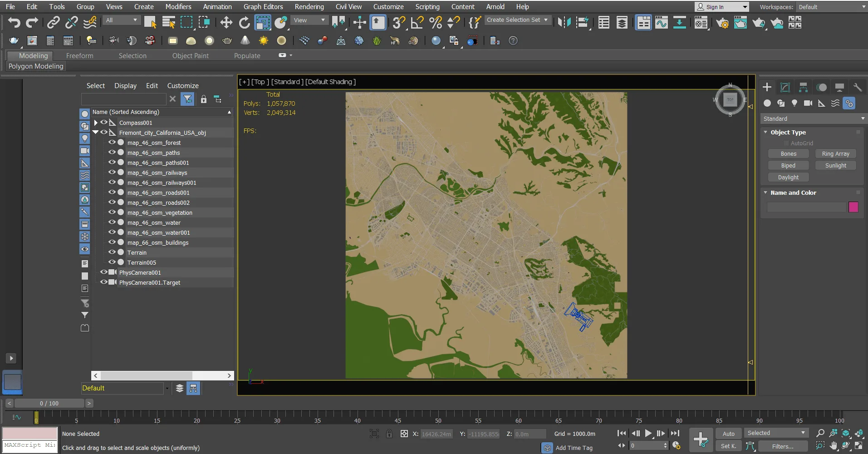868x454 pixels.
Task: Toggle visibility of PhysCamera001
Action: coord(103,272)
